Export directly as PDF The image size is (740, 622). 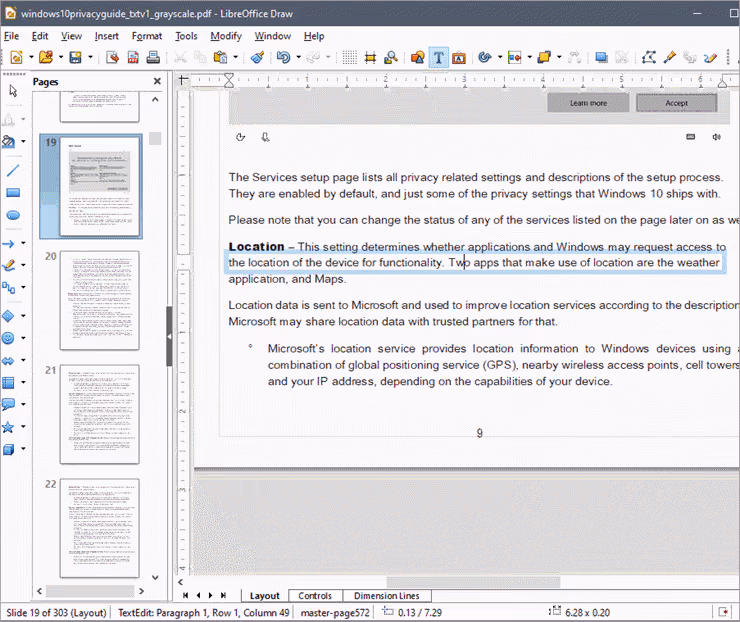133,58
